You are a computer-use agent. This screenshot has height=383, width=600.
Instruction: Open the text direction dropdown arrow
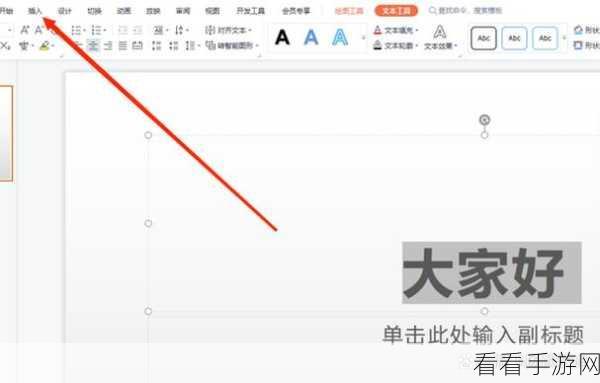click(167, 30)
